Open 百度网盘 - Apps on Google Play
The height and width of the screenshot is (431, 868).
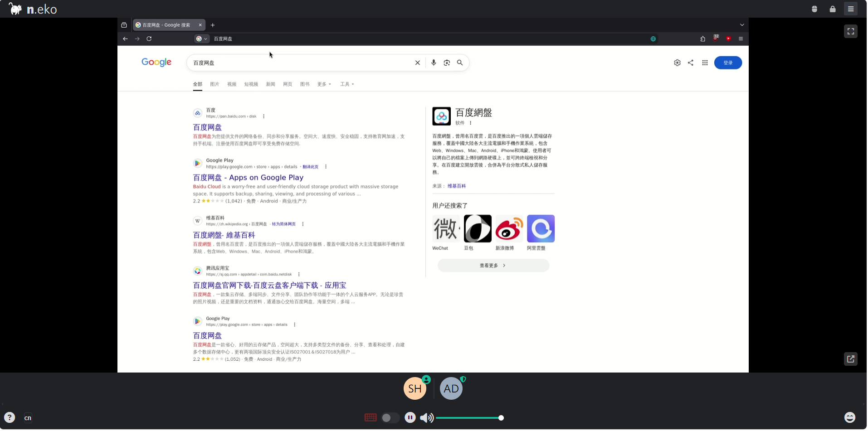(x=248, y=178)
